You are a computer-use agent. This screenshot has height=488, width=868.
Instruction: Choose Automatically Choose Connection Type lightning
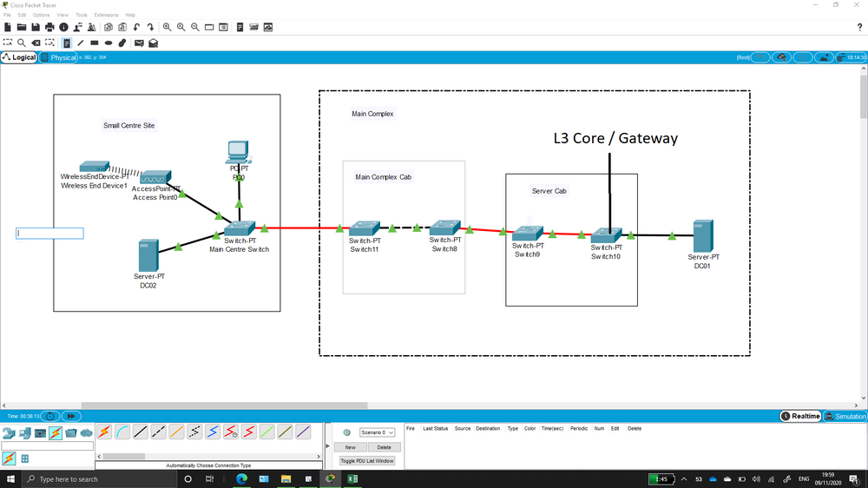click(104, 432)
